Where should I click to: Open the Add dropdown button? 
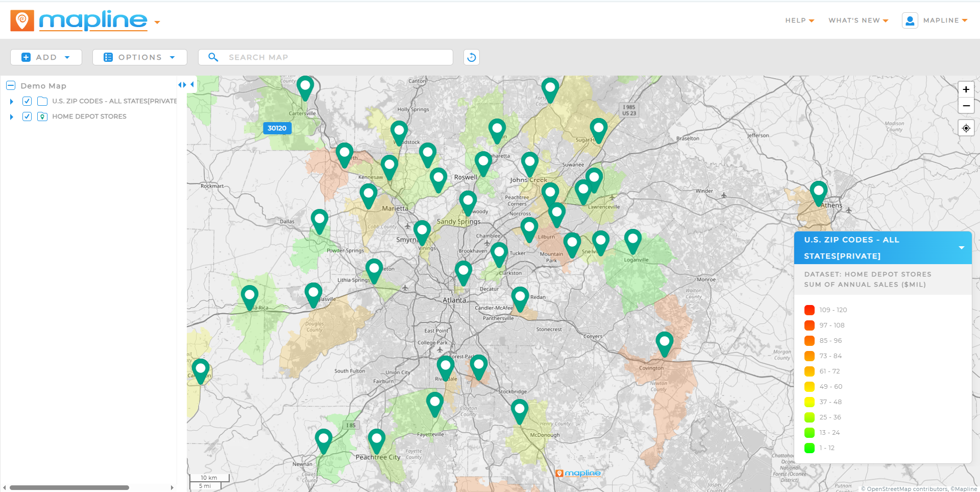coord(46,57)
